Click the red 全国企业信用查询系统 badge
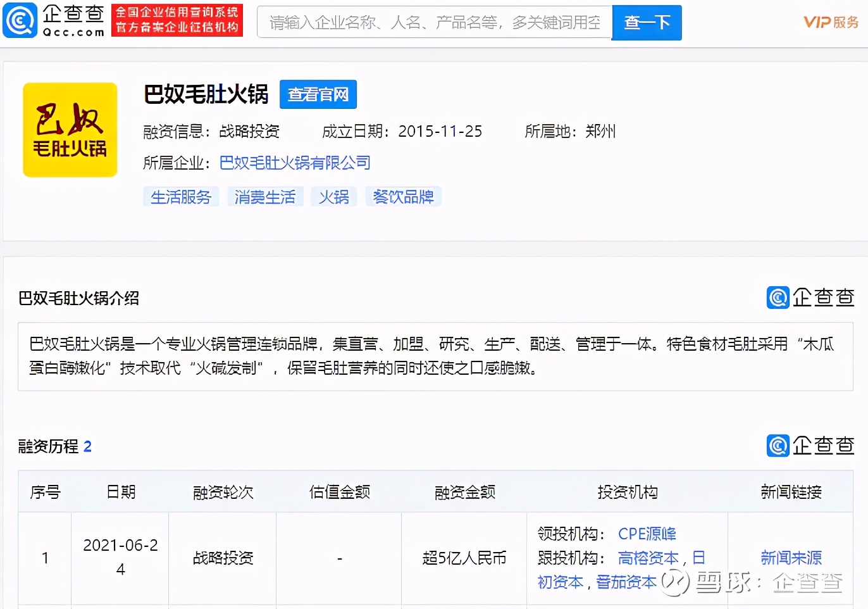The height and width of the screenshot is (609, 868). click(177, 20)
